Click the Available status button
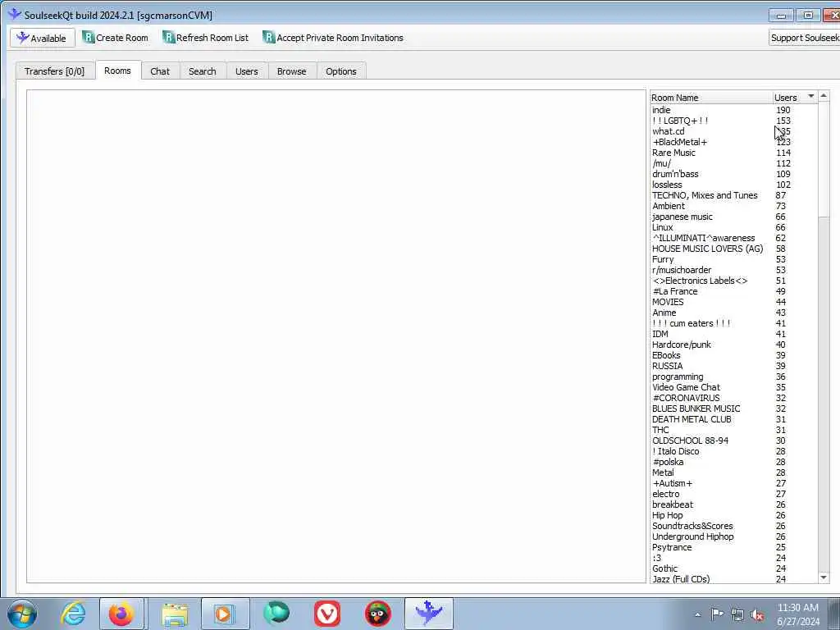 (x=43, y=38)
